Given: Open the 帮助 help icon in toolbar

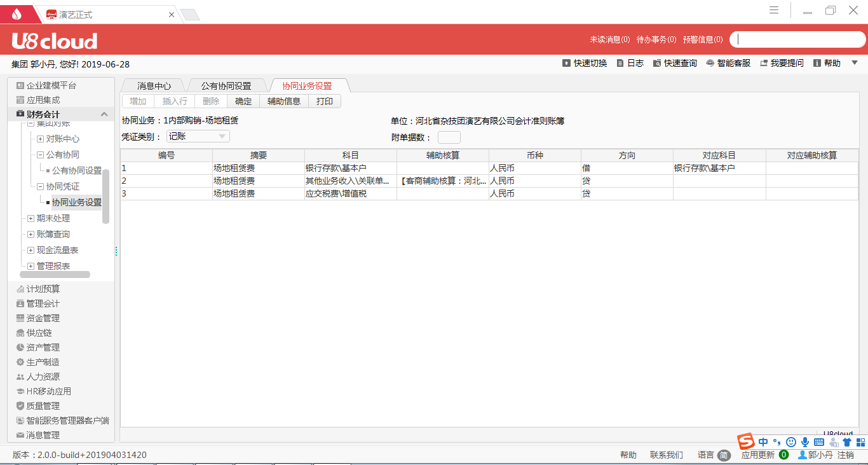Looking at the screenshot, I should pyautogui.click(x=817, y=64).
